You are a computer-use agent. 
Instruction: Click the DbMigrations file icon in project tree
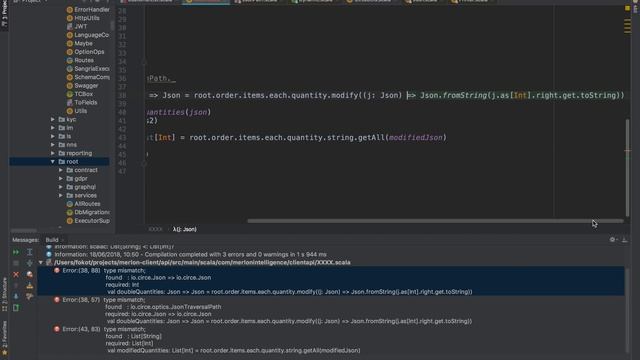click(70, 212)
